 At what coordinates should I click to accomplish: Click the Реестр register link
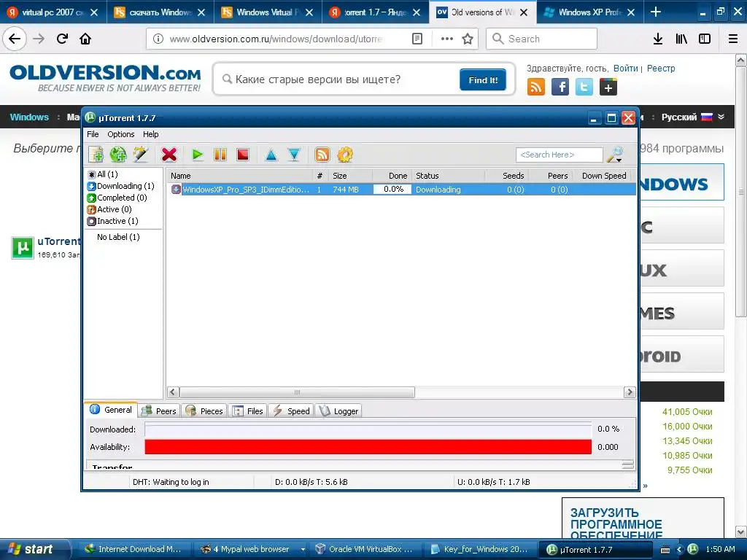(661, 69)
